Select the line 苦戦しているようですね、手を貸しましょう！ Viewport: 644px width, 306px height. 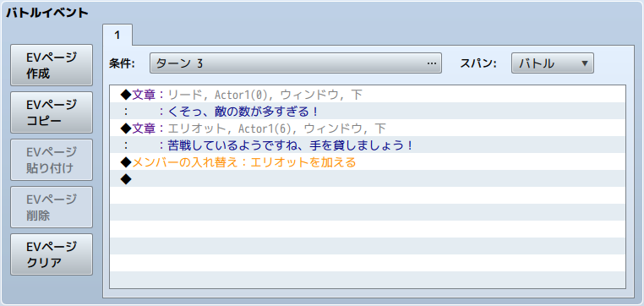(368, 145)
